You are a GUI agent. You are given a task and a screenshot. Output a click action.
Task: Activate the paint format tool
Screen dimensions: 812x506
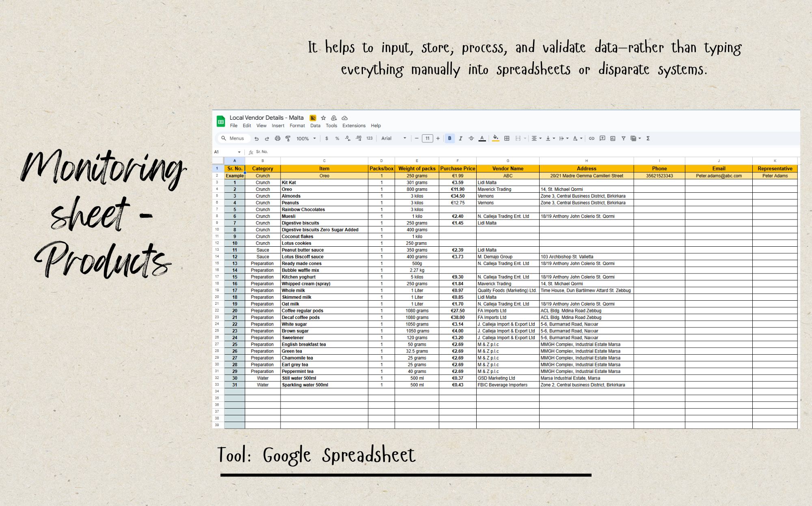tap(288, 138)
